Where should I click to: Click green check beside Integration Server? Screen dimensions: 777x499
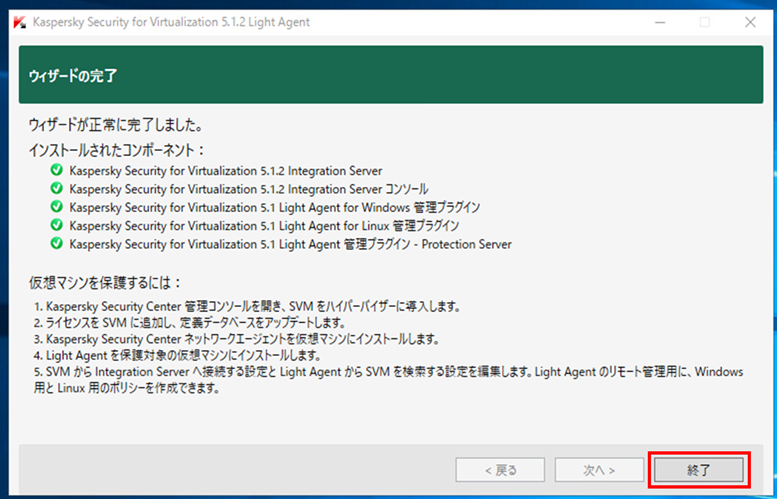57,170
